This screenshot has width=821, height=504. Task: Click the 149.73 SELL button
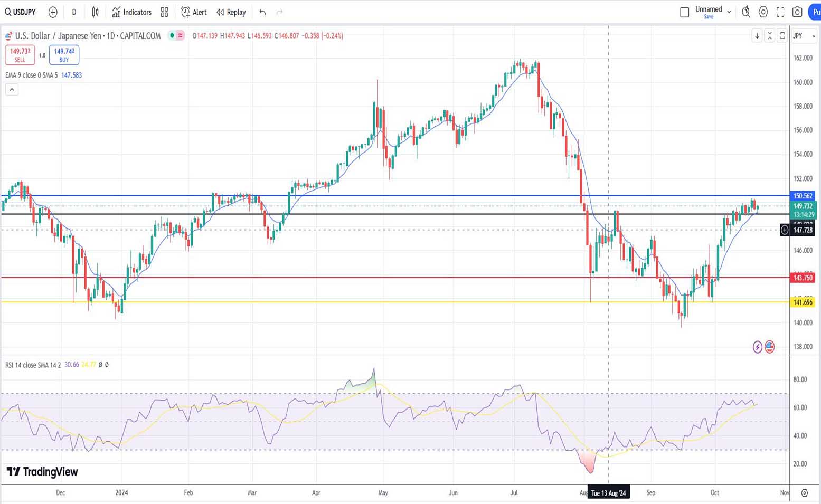(20, 55)
